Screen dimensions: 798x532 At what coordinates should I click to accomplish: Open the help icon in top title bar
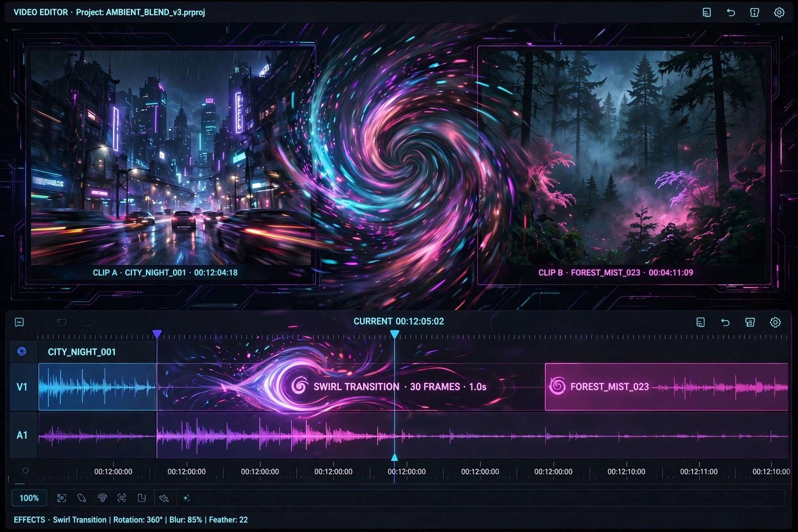755,12
